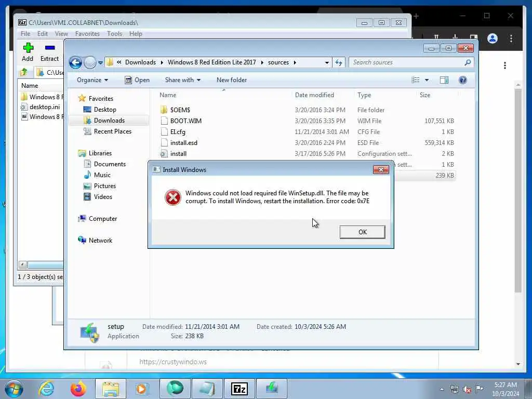Viewport: 532px width, 399px height.
Task: Open Explorer help icon
Action: point(462,80)
